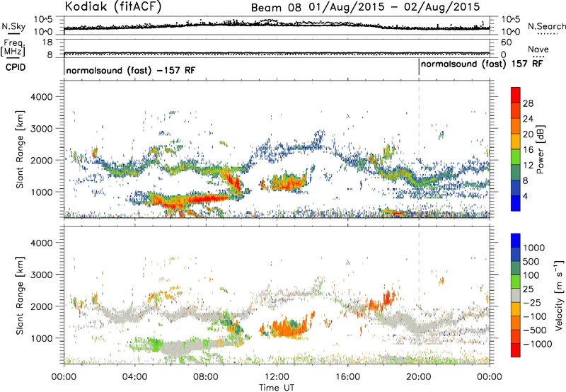Click the CPID change marker line at 20:00
Viewport: 566px width, 392px height.
pyautogui.click(x=419, y=67)
